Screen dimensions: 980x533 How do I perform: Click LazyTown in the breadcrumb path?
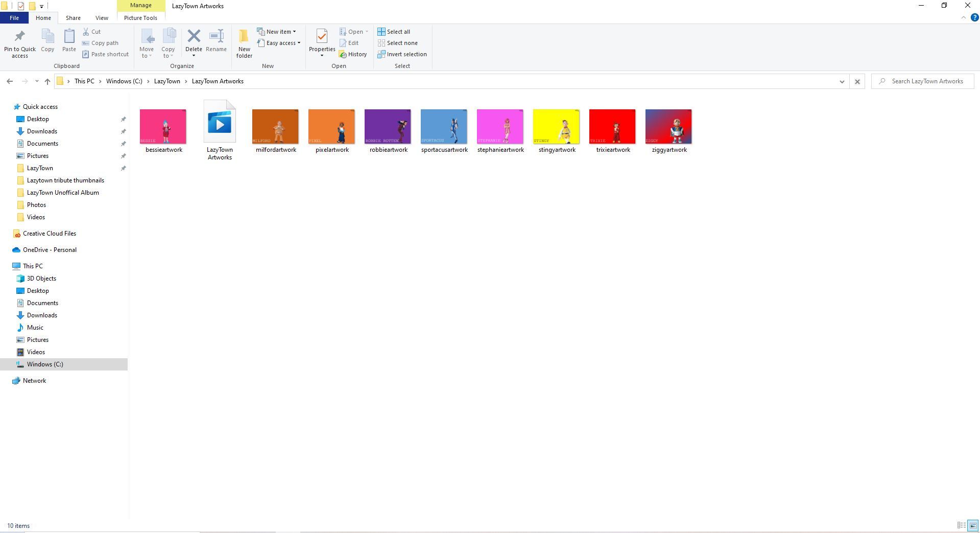coord(167,81)
